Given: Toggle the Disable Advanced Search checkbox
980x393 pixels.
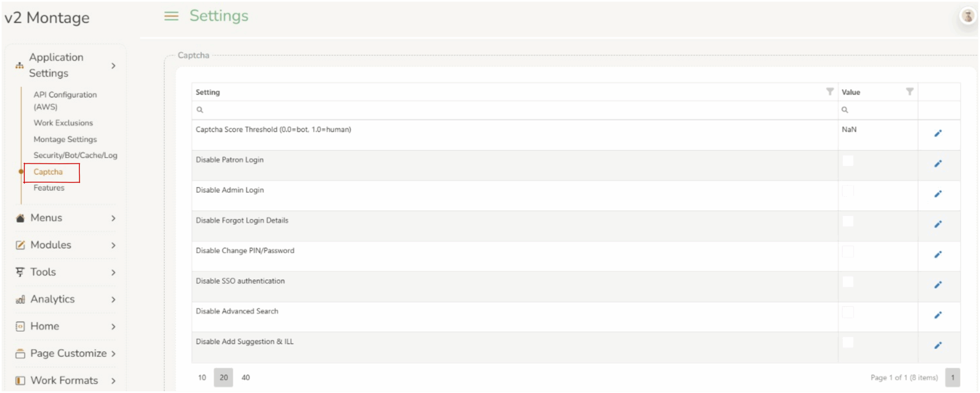Looking at the screenshot, I should [848, 312].
